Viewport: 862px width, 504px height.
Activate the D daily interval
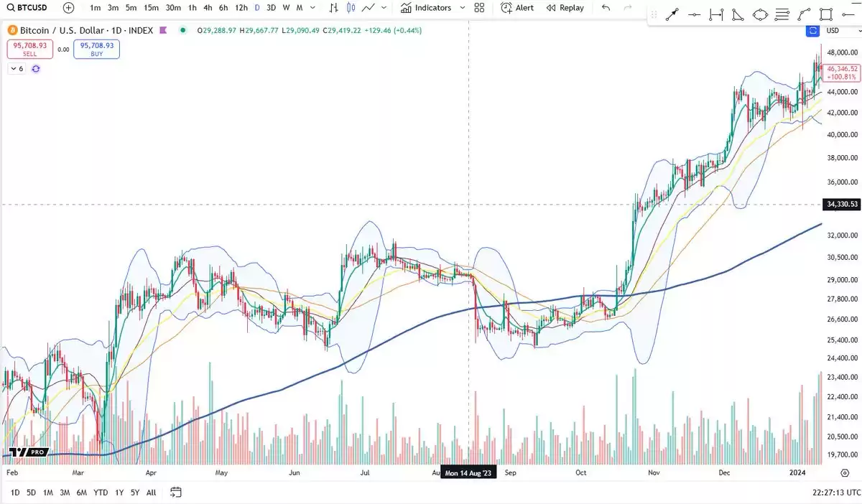point(257,7)
